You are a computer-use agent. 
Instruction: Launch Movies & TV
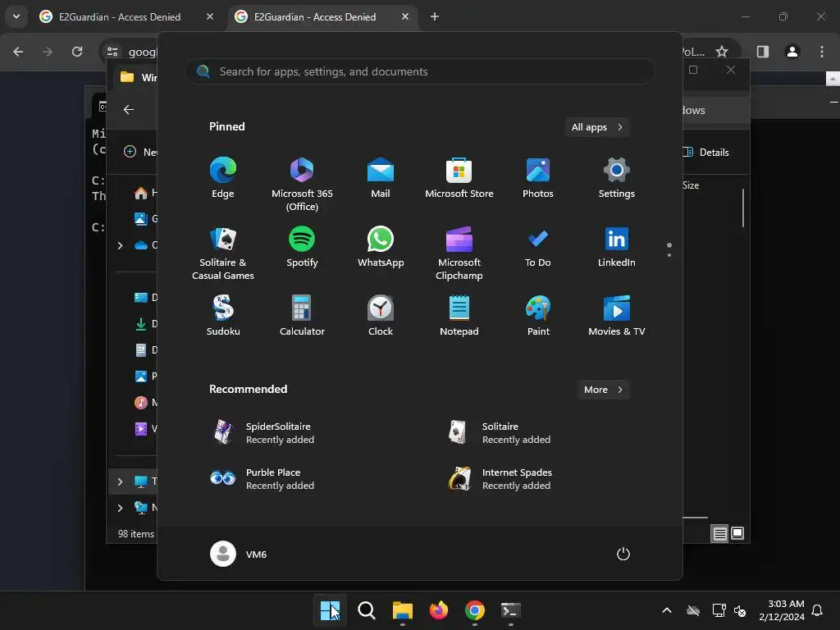tap(617, 316)
